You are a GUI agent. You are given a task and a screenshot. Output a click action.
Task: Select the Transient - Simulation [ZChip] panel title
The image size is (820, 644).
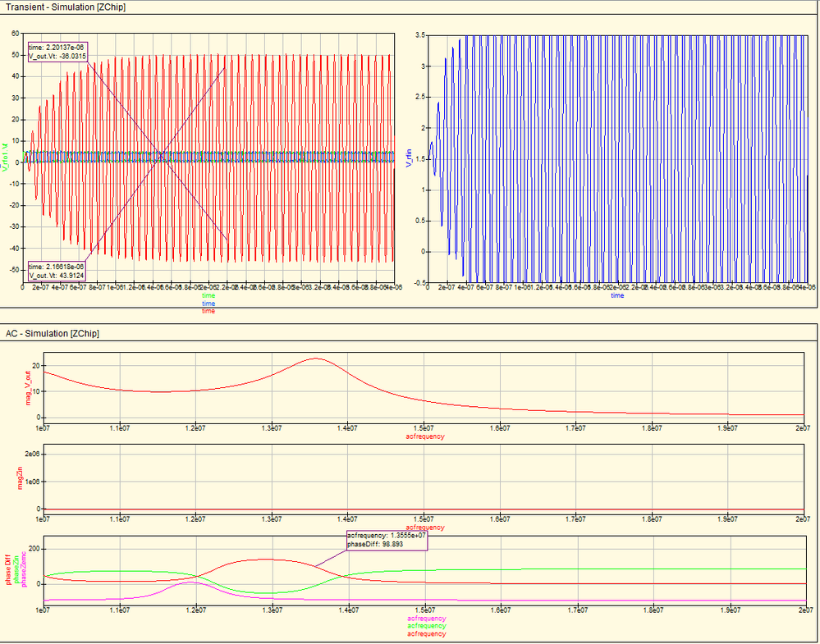coord(66,7)
